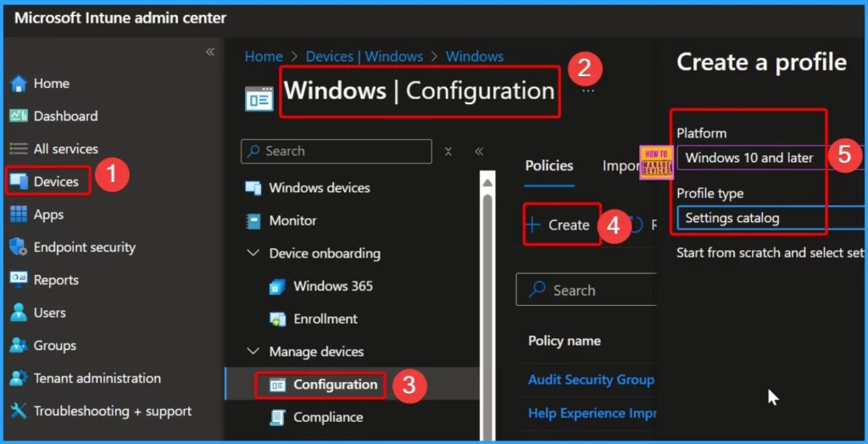Go to Windows breadcrumb link

pos(475,57)
